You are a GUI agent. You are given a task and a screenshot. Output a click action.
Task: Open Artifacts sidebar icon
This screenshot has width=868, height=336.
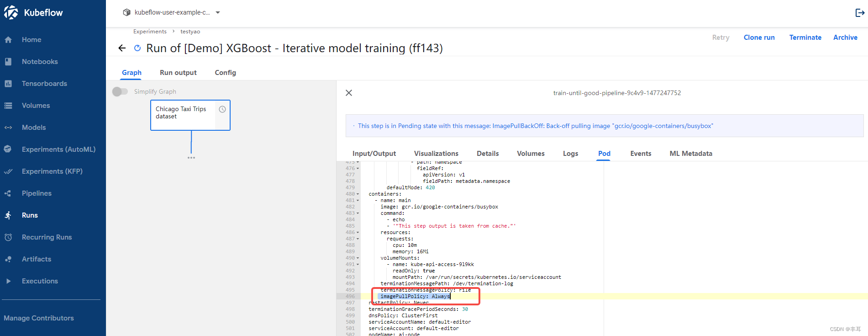coord(8,259)
